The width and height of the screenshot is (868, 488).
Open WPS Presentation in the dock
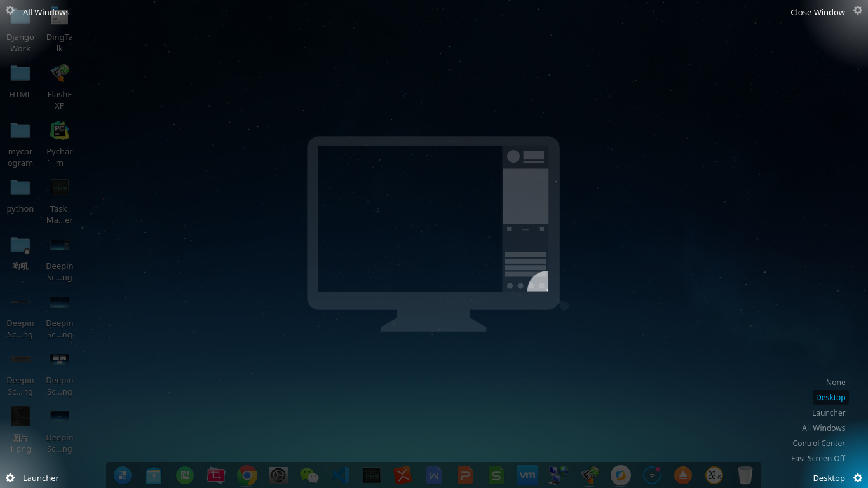click(x=465, y=475)
